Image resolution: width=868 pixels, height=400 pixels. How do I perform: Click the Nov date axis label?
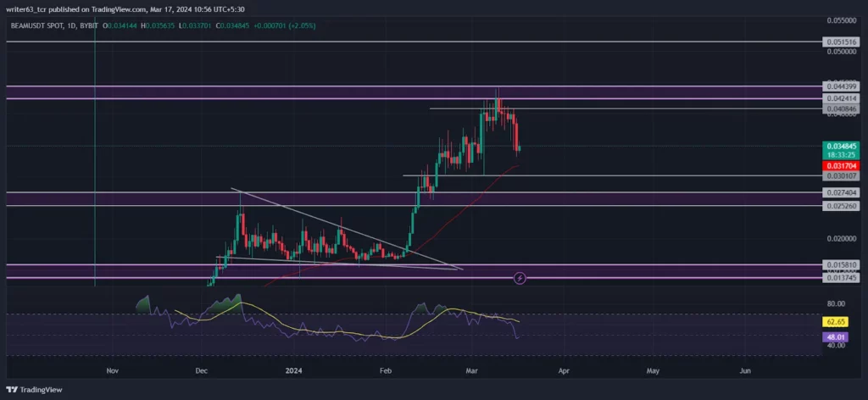click(113, 370)
